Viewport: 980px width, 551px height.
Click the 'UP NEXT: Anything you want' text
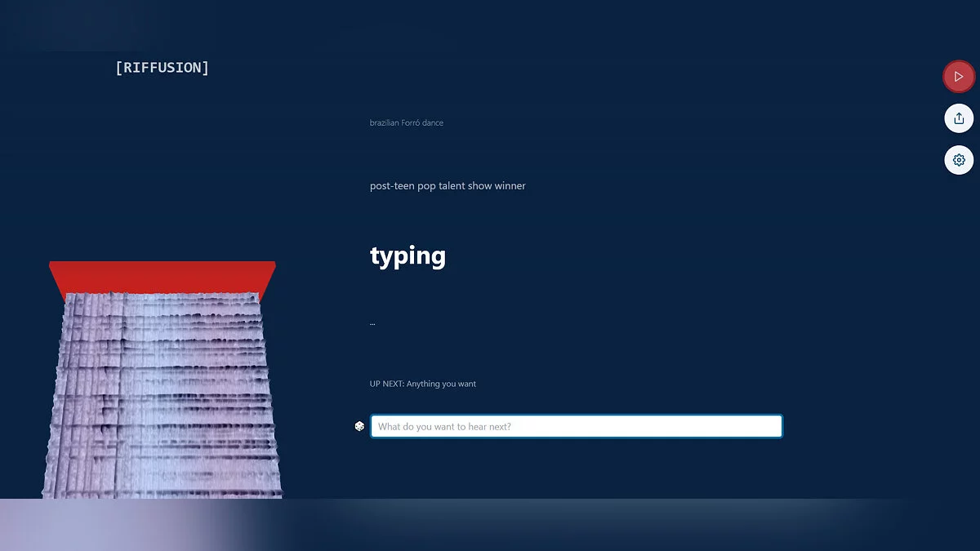[x=423, y=384]
